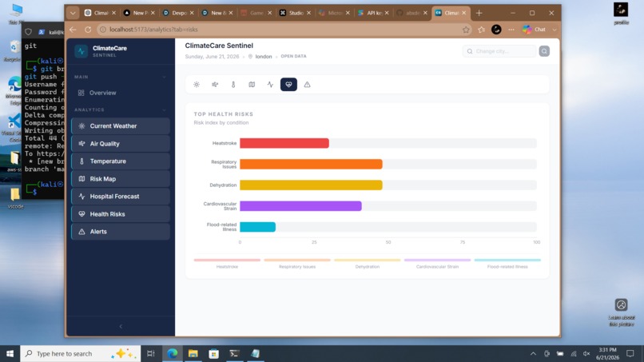Viewport: 644px width, 362px height.
Task: Open the Temperature thermometer icon tab
Action: [233, 85]
